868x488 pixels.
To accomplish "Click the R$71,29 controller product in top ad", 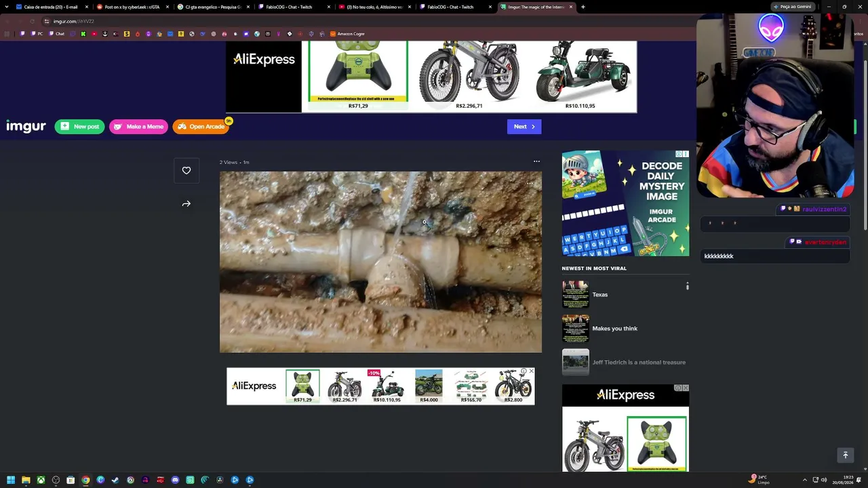I will [x=358, y=75].
